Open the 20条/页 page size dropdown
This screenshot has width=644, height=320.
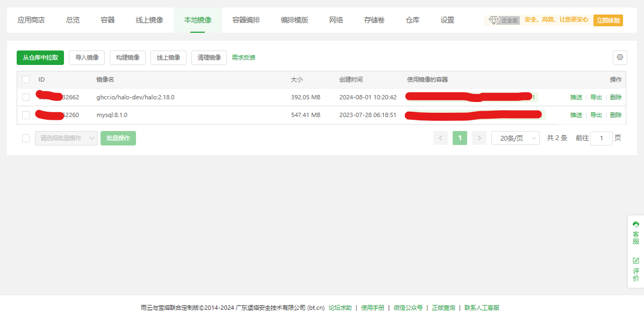pyautogui.click(x=514, y=138)
